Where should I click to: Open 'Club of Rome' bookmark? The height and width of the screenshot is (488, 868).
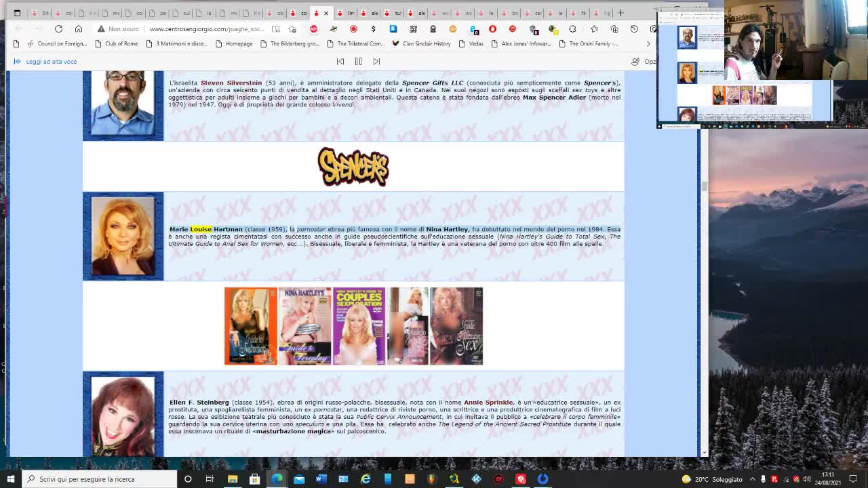pos(116,44)
